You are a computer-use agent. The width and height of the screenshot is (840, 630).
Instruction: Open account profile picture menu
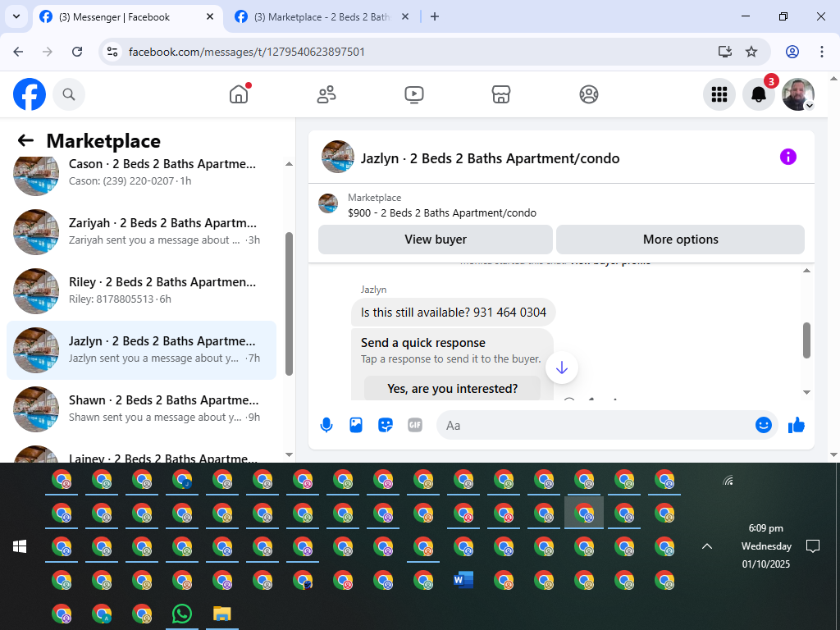tap(797, 94)
